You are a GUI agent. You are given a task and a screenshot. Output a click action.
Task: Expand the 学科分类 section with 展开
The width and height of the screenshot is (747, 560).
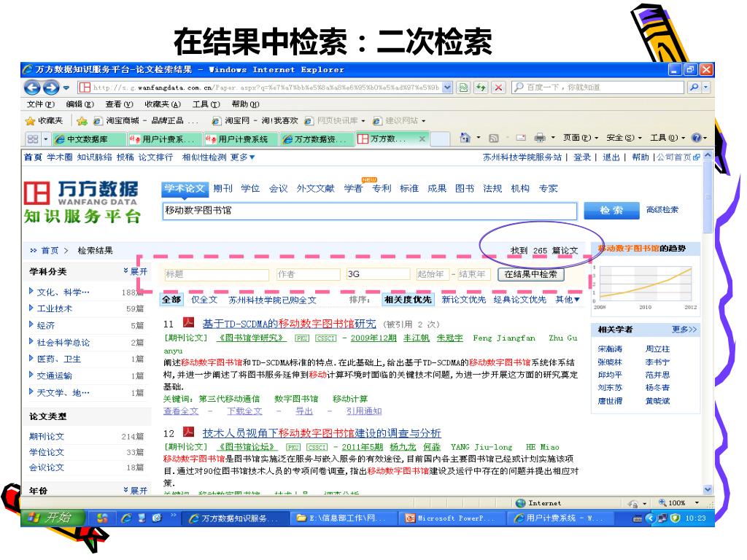point(136,271)
